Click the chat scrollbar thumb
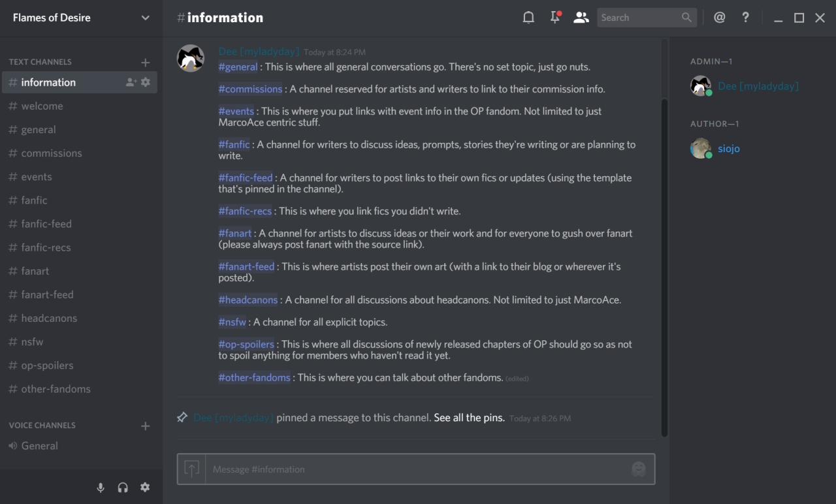 pyautogui.click(x=664, y=268)
